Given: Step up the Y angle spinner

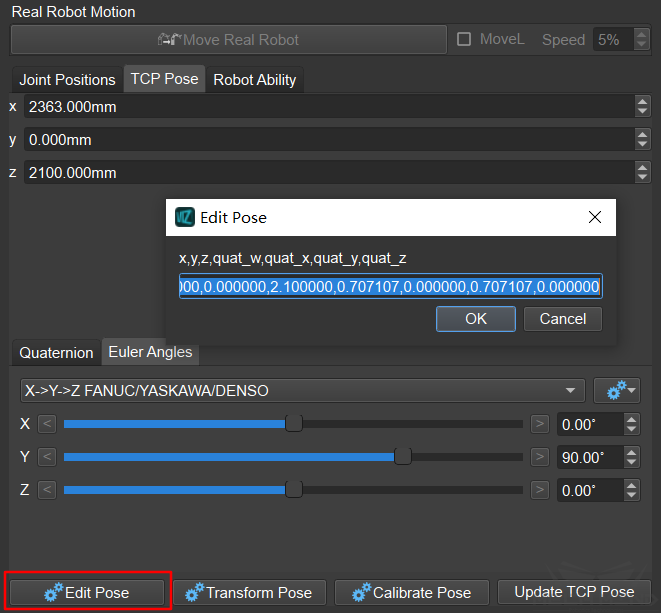Looking at the screenshot, I should 631,452.
